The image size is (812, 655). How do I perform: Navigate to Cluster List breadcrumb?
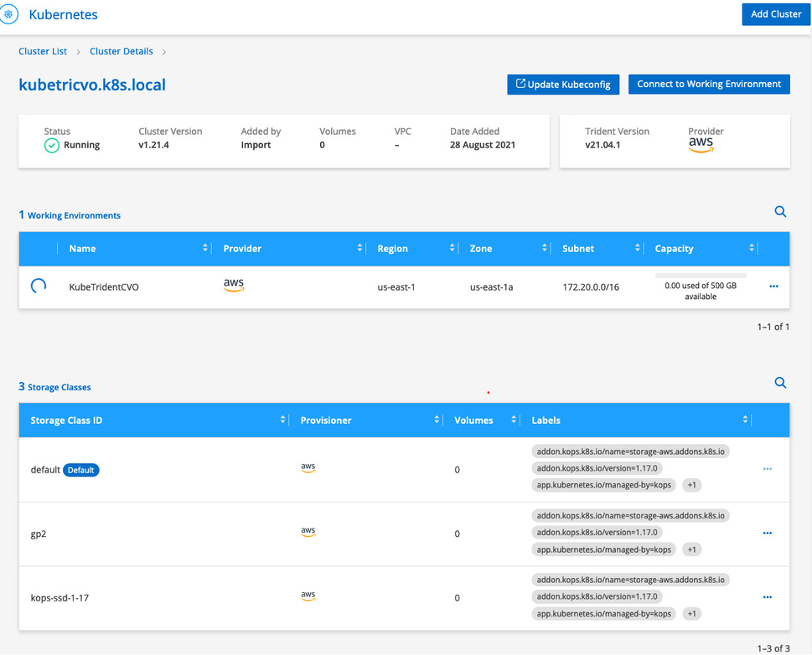(43, 51)
